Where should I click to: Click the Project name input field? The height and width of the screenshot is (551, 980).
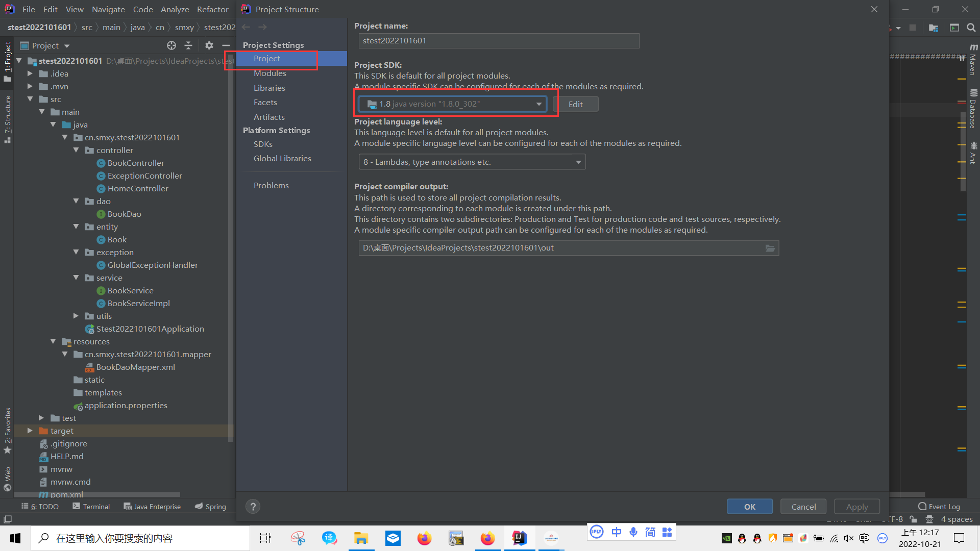click(x=498, y=41)
